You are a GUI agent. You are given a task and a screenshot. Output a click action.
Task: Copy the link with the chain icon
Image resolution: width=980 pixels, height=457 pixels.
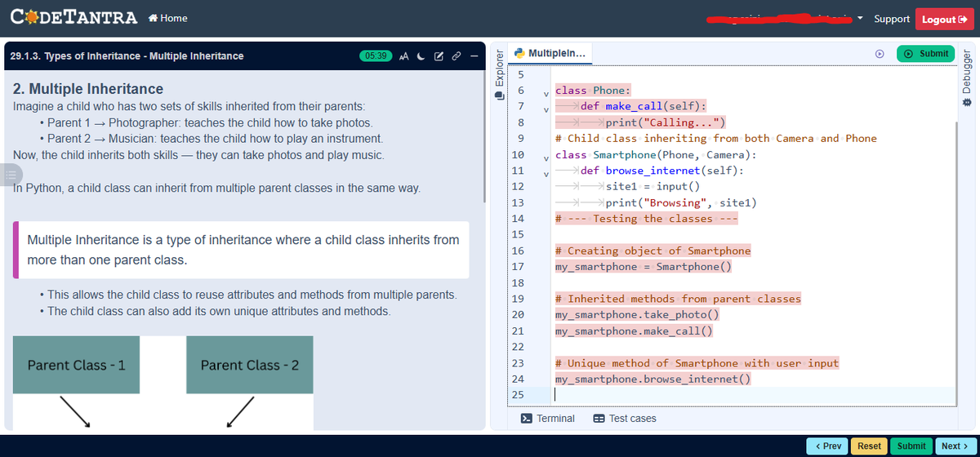pos(456,55)
